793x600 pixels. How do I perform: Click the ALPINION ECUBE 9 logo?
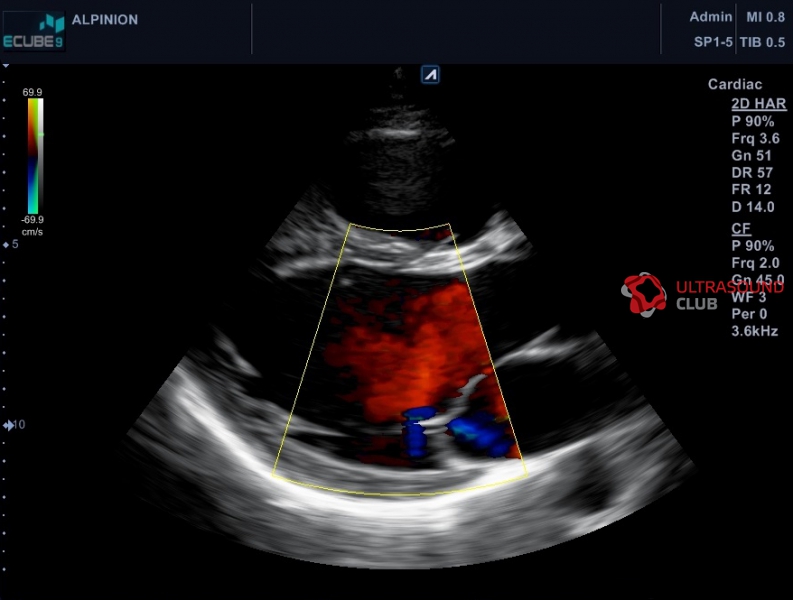34,31
